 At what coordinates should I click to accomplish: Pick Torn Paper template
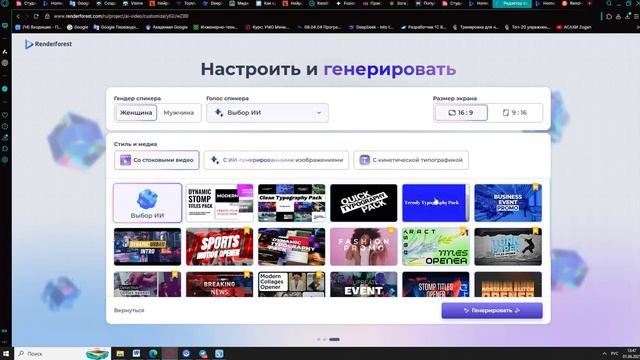coord(508,247)
